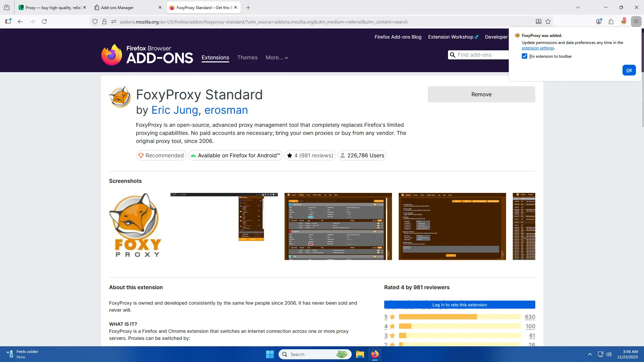Image resolution: width=644 pixels, height=362 pixels.
Task: Open the FoxyProxy logo screenshot thumbnail
Action: 136,226
